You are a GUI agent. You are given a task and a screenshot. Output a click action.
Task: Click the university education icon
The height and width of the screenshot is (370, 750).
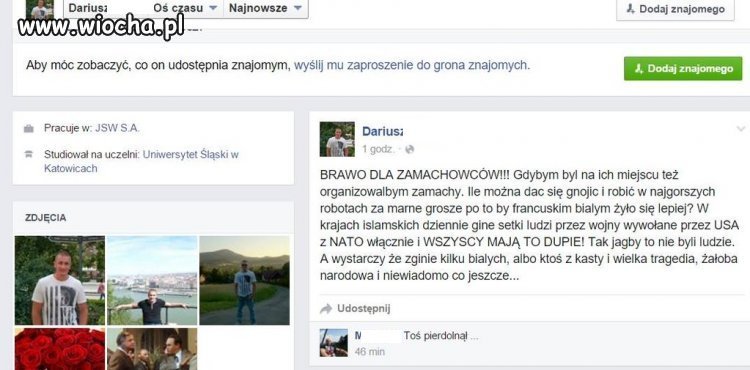tap(29, 154)
